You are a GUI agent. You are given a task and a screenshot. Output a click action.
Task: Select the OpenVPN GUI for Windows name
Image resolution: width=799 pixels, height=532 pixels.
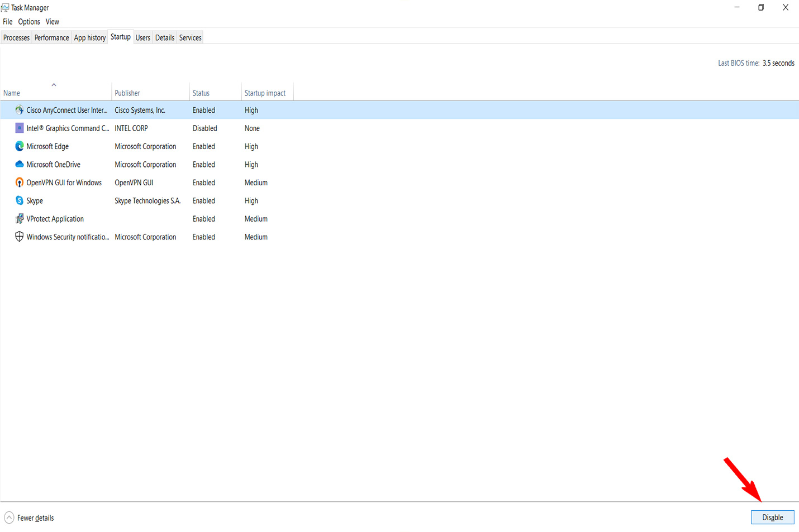[x=64, y=183]
